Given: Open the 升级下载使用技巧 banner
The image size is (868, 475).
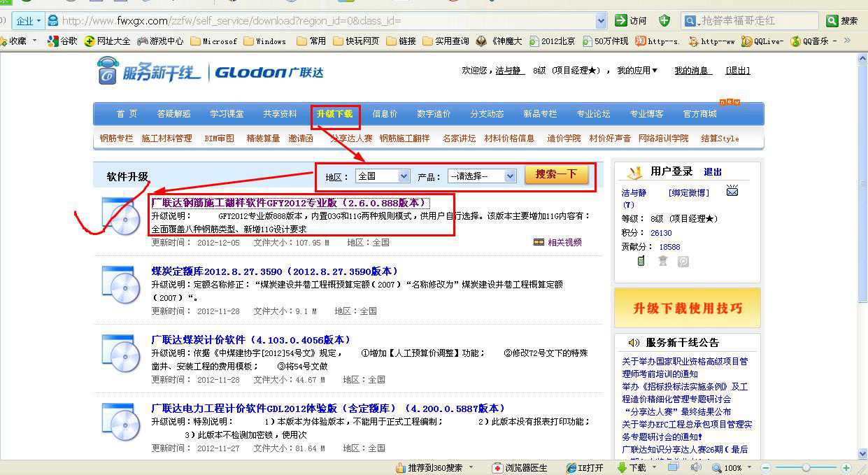Looking at the screenshot, I should [688, 308].
